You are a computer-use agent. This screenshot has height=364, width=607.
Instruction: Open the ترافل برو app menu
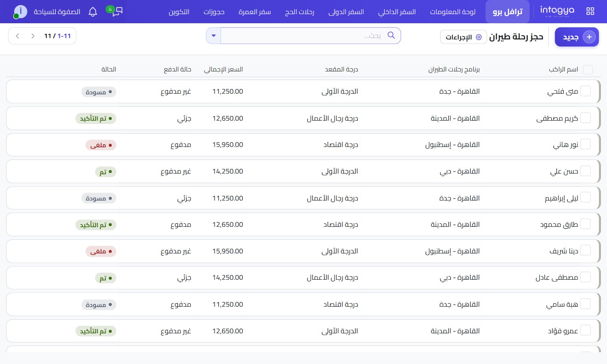tap(508, 12)
